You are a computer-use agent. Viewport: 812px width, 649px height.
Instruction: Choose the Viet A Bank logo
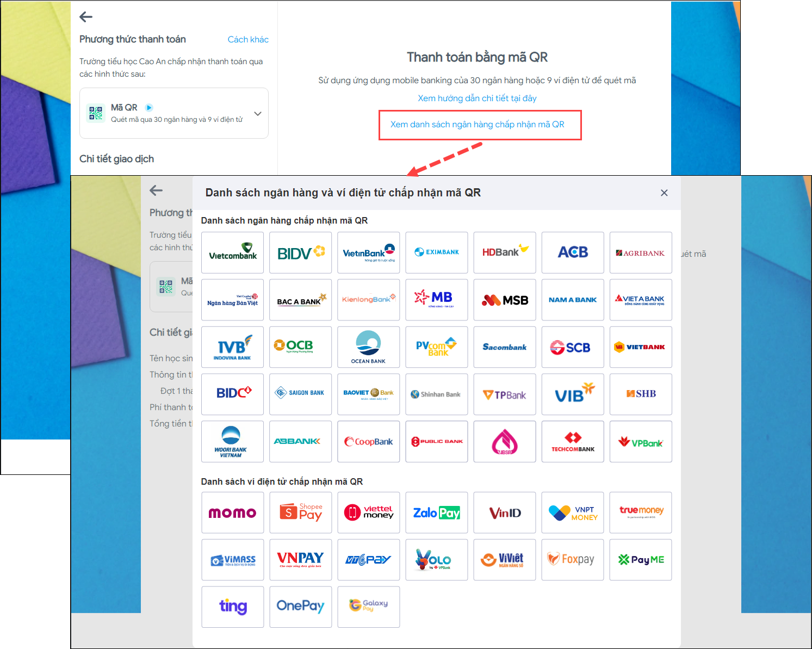pyautogui.click(x=641, y=300)
